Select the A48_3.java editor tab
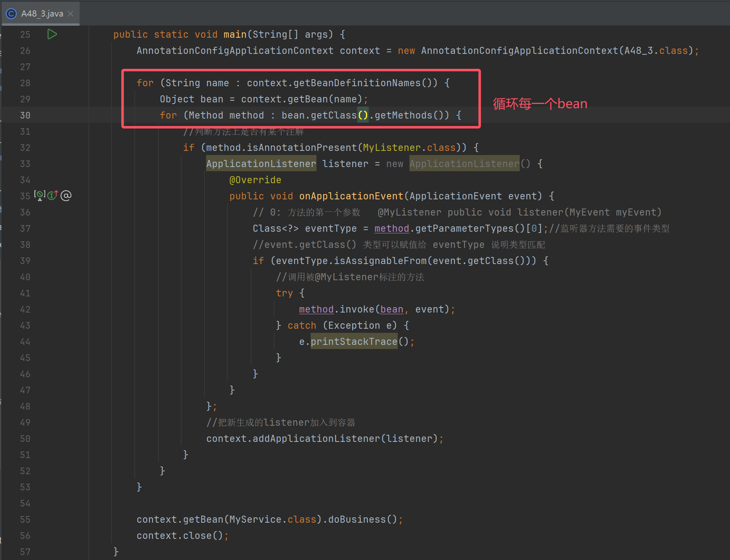The width and height of the screenshot is (730, 560). (41, 14)
